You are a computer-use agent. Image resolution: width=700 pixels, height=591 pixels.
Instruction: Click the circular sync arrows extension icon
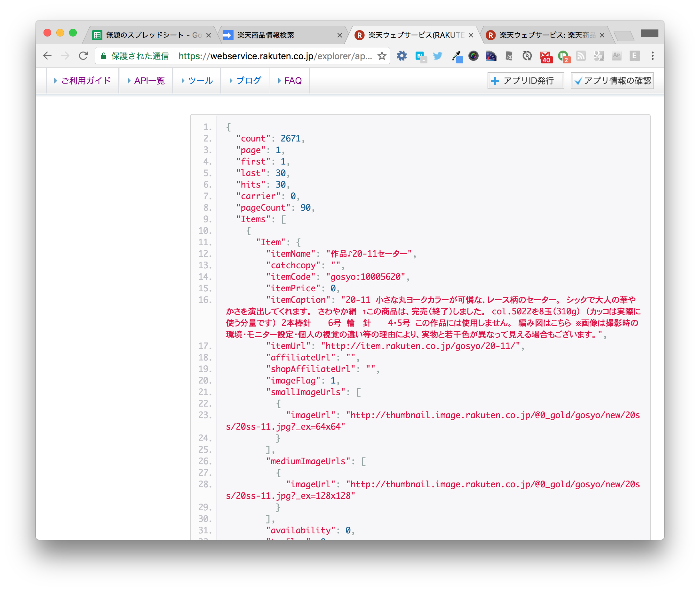coord(527,56)
